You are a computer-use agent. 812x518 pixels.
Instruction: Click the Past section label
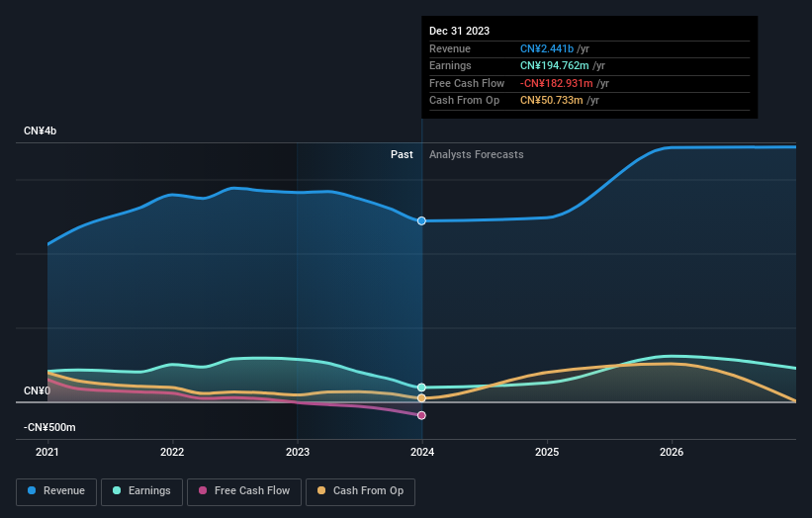(x=402, y=154)
